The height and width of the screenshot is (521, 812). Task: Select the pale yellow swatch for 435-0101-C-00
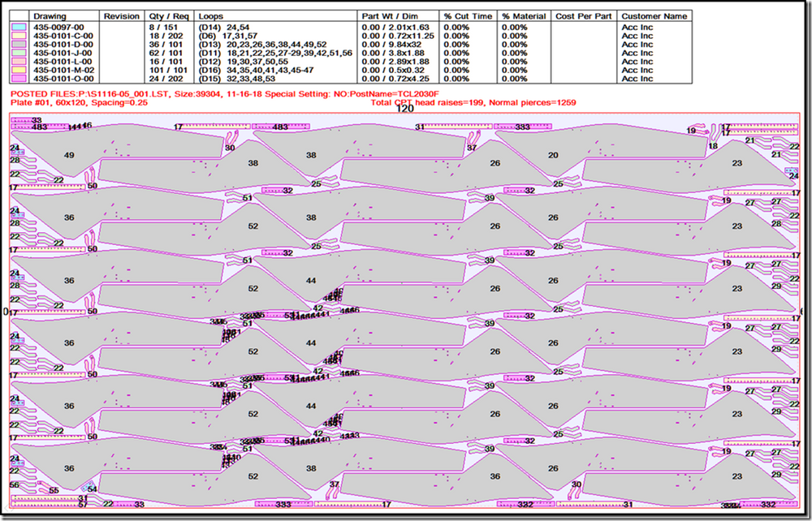[19, 36]
